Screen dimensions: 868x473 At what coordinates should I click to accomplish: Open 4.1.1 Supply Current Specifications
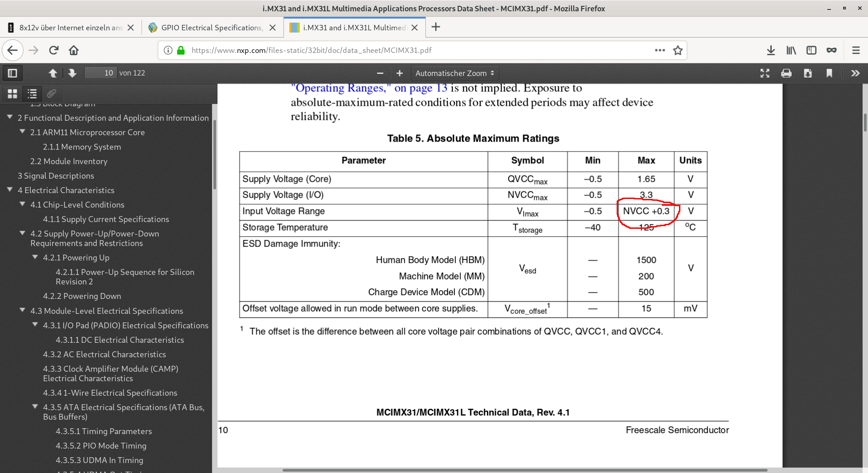click(x=106, y=219)
